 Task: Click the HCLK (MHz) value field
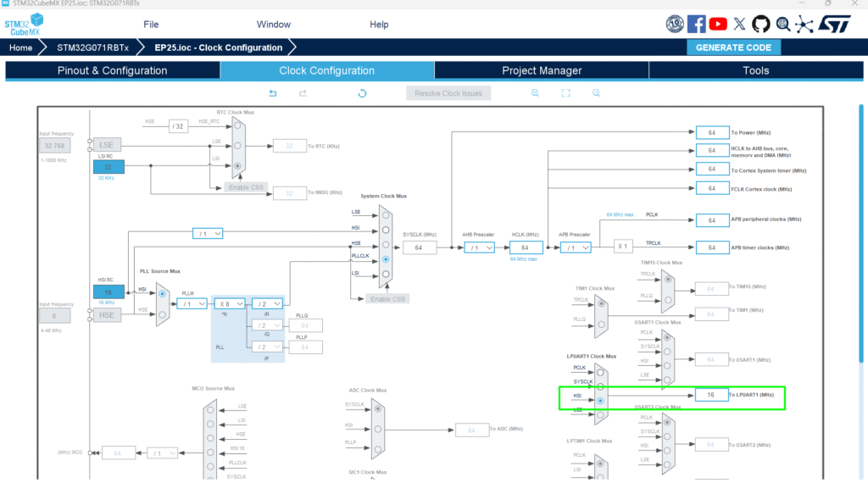[x=525, y=247]
